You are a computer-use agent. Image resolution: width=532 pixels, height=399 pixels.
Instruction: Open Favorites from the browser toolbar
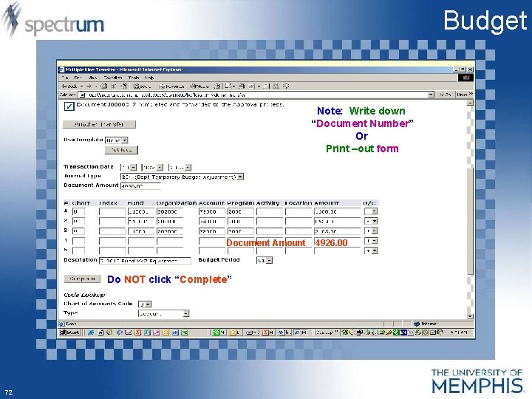point(172,86)
